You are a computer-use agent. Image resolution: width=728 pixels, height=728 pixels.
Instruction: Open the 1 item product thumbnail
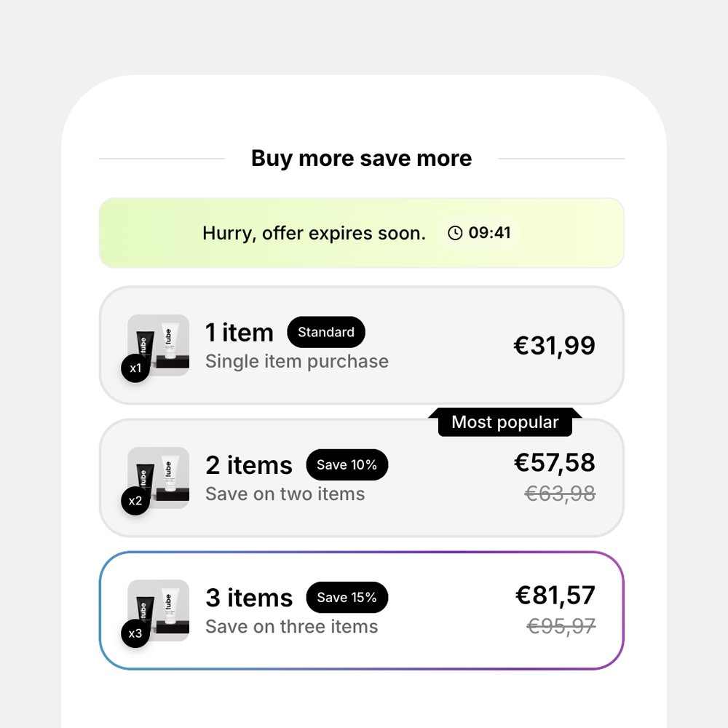tap(158, 345)
